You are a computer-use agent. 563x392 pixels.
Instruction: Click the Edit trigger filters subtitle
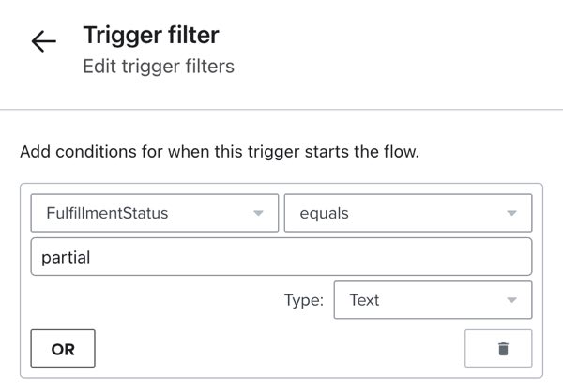pos(158,67)
